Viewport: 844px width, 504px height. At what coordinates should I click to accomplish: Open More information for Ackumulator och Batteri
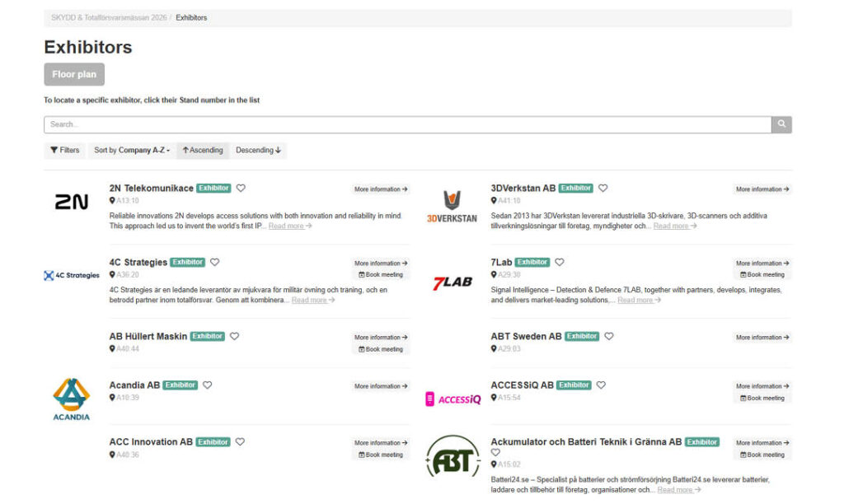tap(762, 443)
